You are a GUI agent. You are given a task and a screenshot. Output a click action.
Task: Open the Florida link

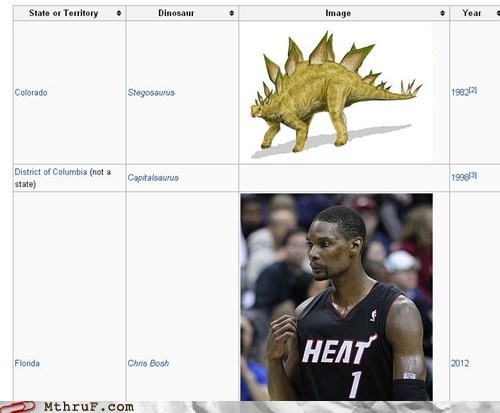point(27,363)
